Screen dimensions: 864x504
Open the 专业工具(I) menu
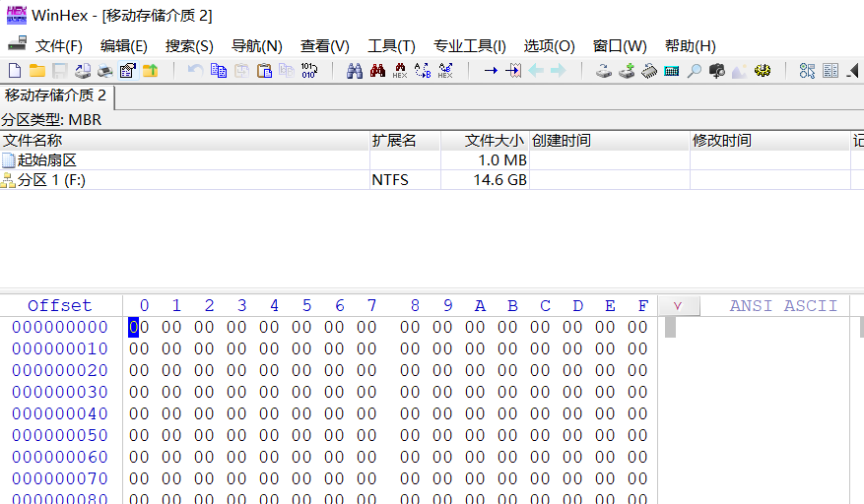coord(470,45)
